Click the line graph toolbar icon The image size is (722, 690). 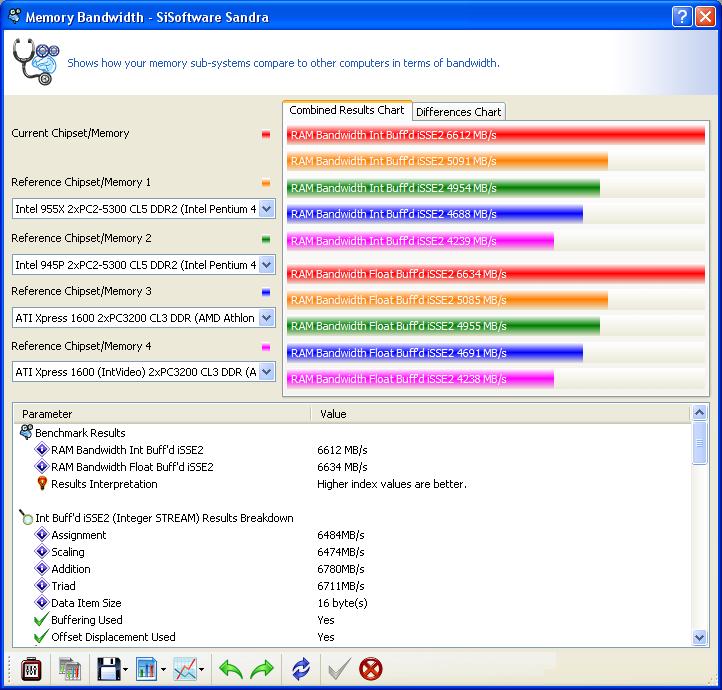[x=185, y=669]
